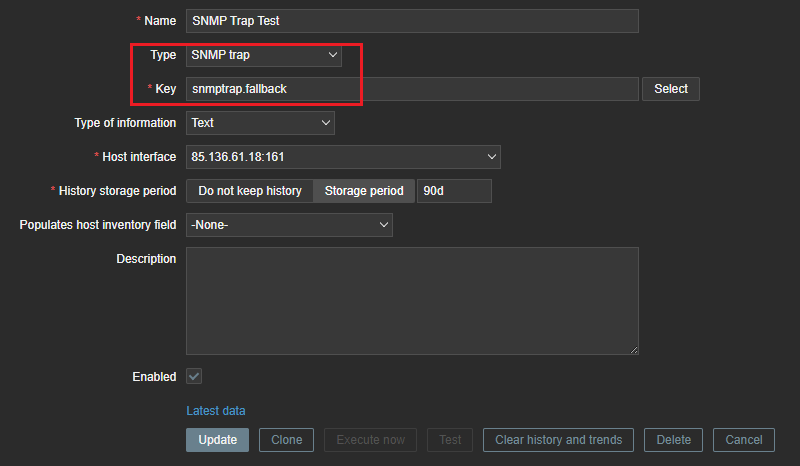Toggle the Enabled checkbox

pyautogui.click(x=195, y=377)
